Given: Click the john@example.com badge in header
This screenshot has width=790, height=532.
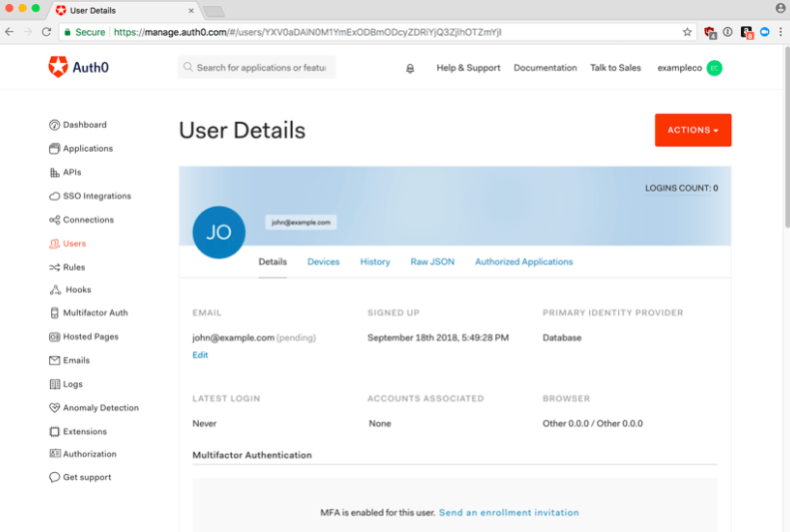Looking at the screenshot, I should point(301,223).
